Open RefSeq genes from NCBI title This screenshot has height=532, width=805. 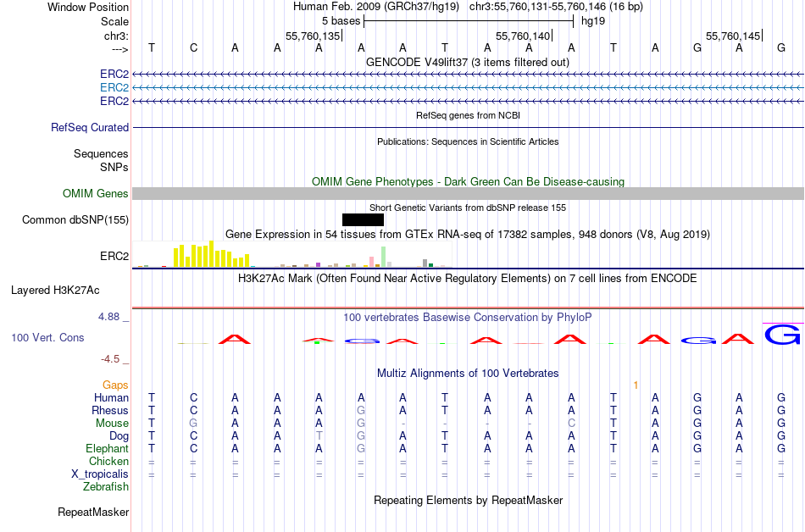click(468, 115)
